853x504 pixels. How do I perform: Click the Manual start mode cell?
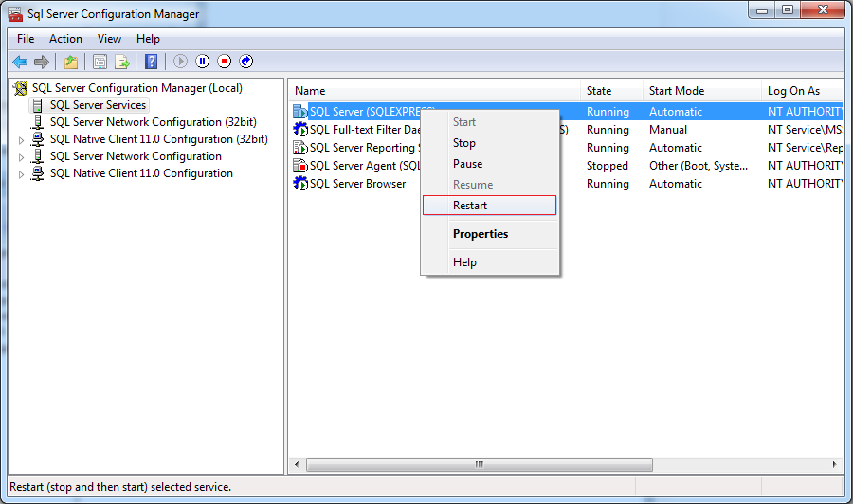(668, 130)
